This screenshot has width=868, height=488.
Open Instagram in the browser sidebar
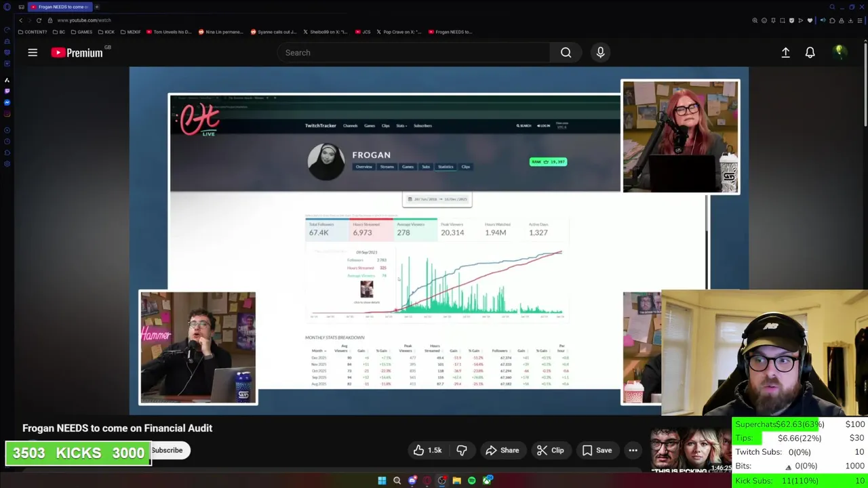7,113
